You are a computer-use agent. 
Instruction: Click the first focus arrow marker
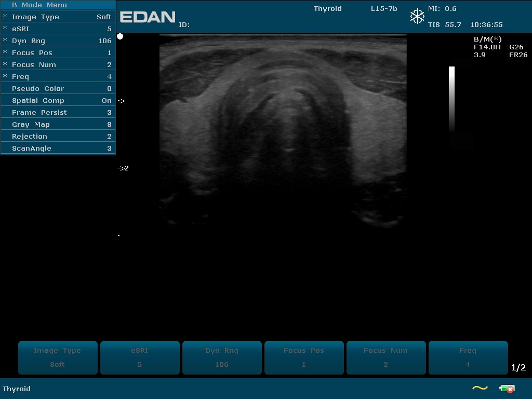121,101
